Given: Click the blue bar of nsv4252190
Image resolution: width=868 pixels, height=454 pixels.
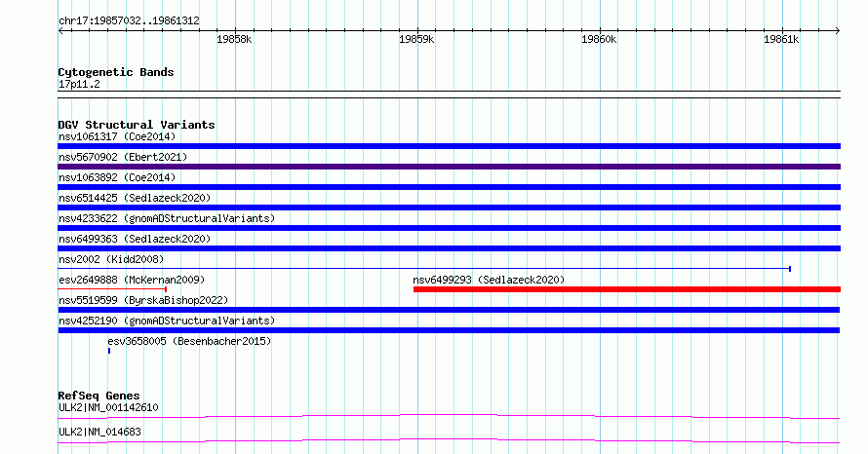Looking at the screenshot, I should click(449, 330).
